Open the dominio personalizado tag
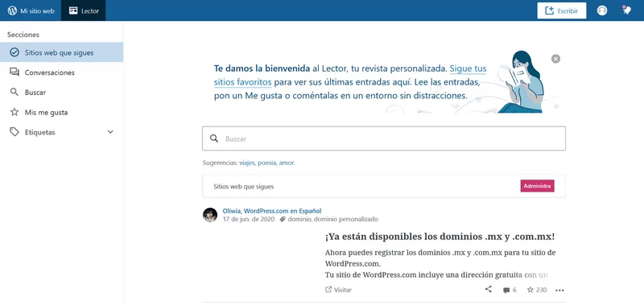 [346, 219]
